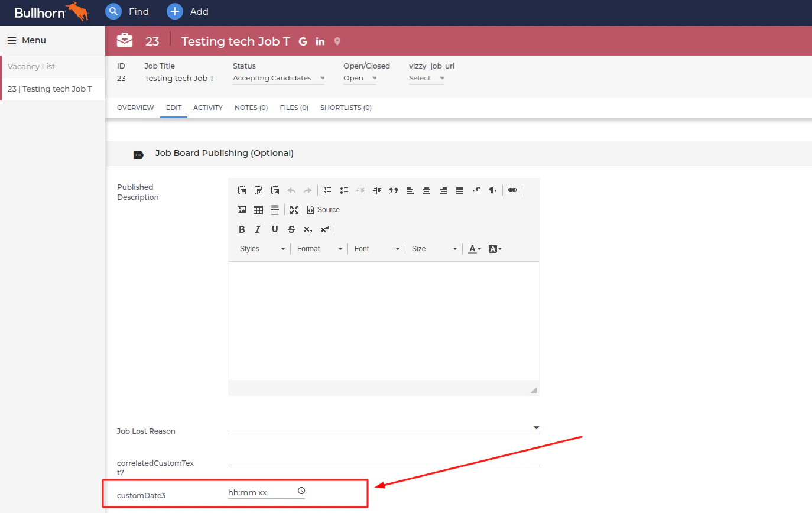Toggle Italic text in the editor
This screenshot has height=513, width=812.
pos(258,229)
